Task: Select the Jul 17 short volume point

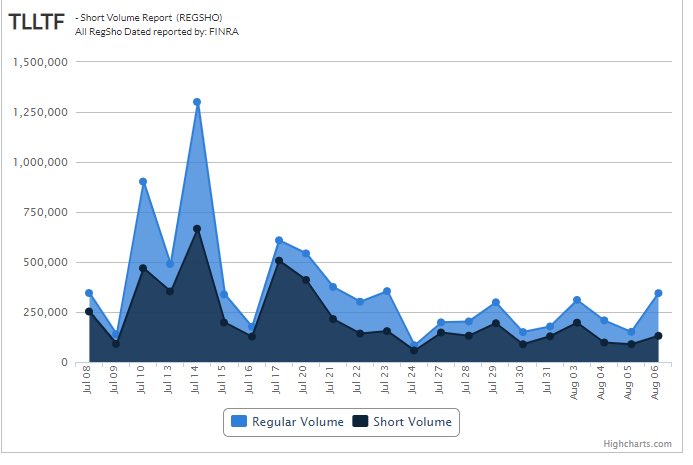Action: [x=279, y=261]
